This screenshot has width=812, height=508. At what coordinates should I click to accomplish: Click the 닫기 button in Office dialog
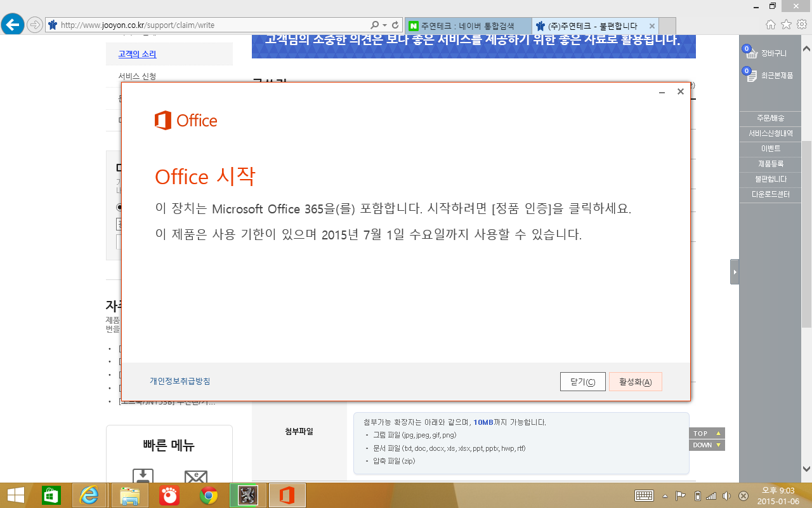click(582, 382)
